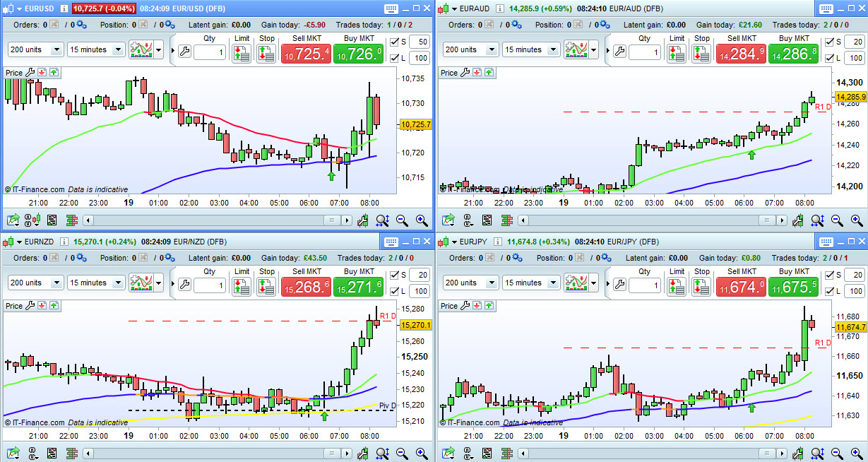Click the EURUSD price label 10,725.7 on the chart axis
This screenshot has height=462, width=868.
[415, 124]
